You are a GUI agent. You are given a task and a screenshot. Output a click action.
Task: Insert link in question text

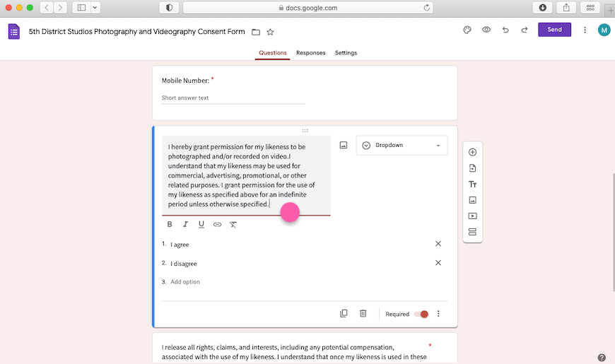[217, 224]
